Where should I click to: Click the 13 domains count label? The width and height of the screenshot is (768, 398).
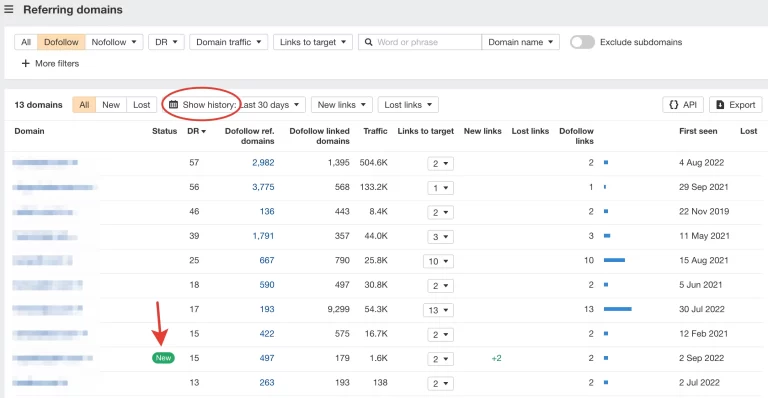(x=38, y=105)
